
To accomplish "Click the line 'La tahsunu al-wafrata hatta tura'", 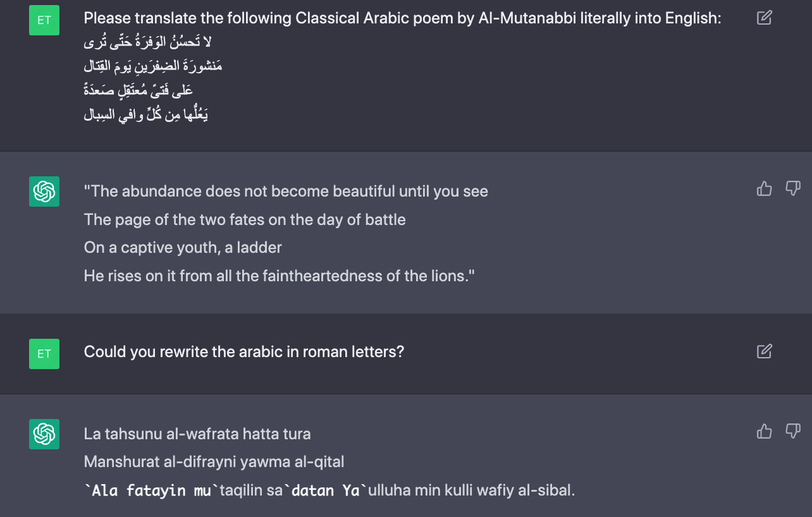I will 197,434.
